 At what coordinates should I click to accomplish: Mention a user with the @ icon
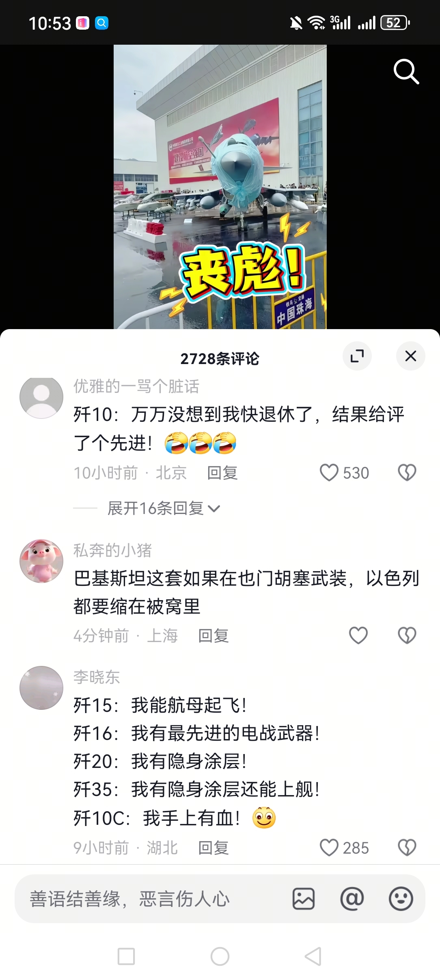click(352, 899)
